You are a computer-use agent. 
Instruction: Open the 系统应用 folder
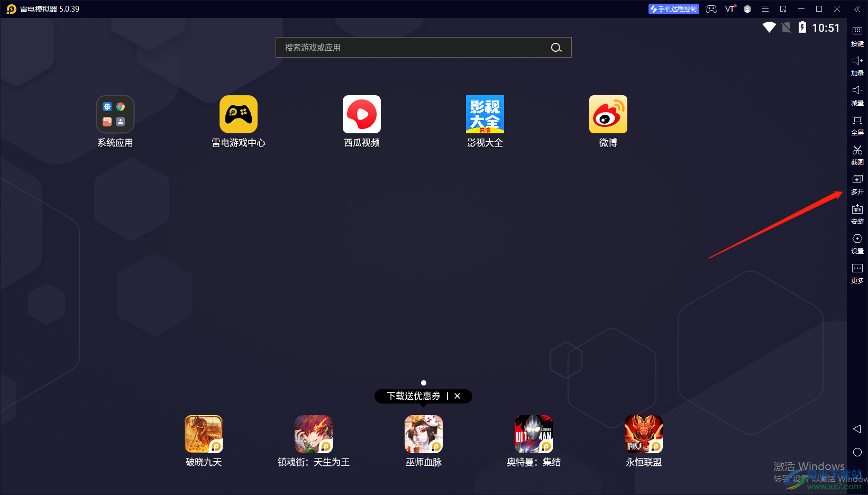pyautogui.click(x=115, y=114)
